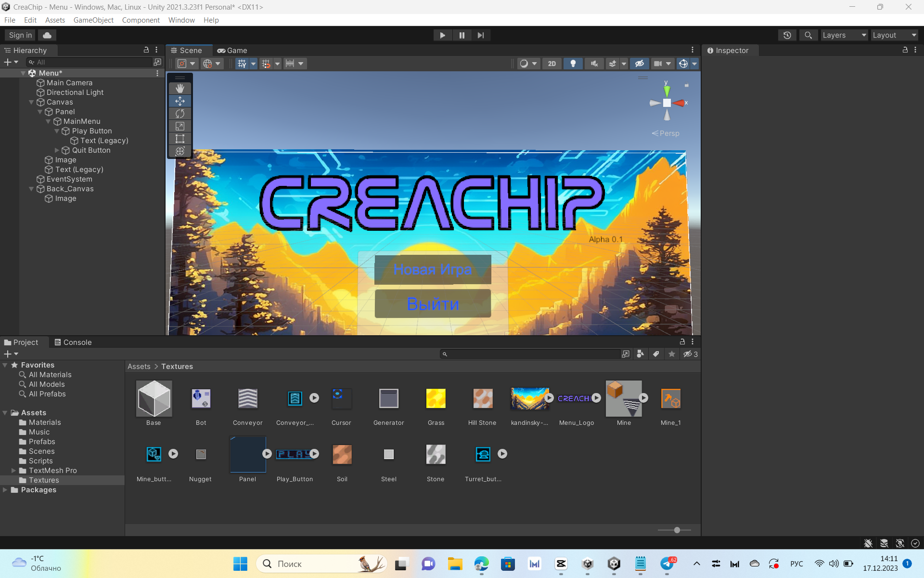Click the Выйти quit button
Screen dimensions: 924x578
pyautogui.click(x=433, y=303)
